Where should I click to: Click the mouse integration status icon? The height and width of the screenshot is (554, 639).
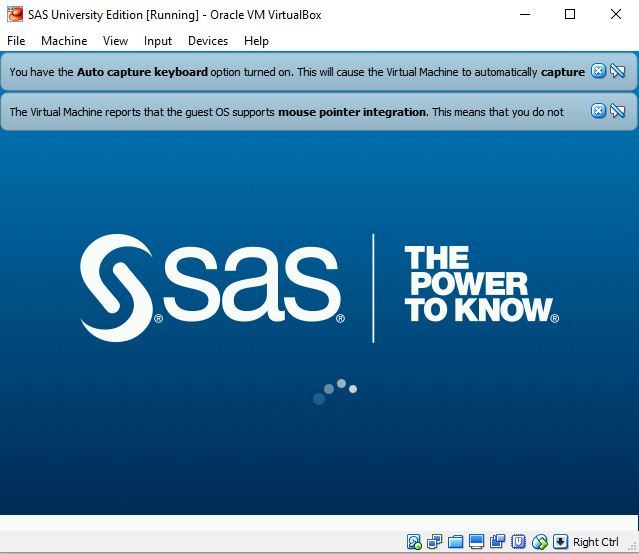click(x=540, y=542)
